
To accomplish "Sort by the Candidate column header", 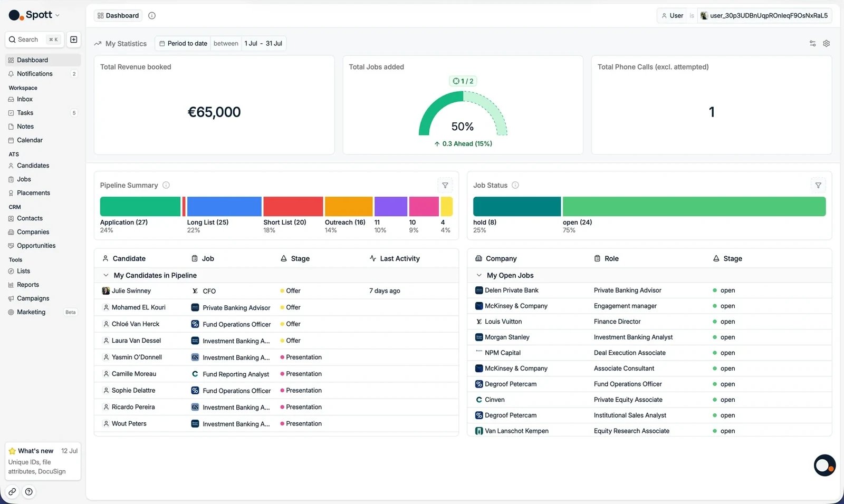I will (124, 258).
